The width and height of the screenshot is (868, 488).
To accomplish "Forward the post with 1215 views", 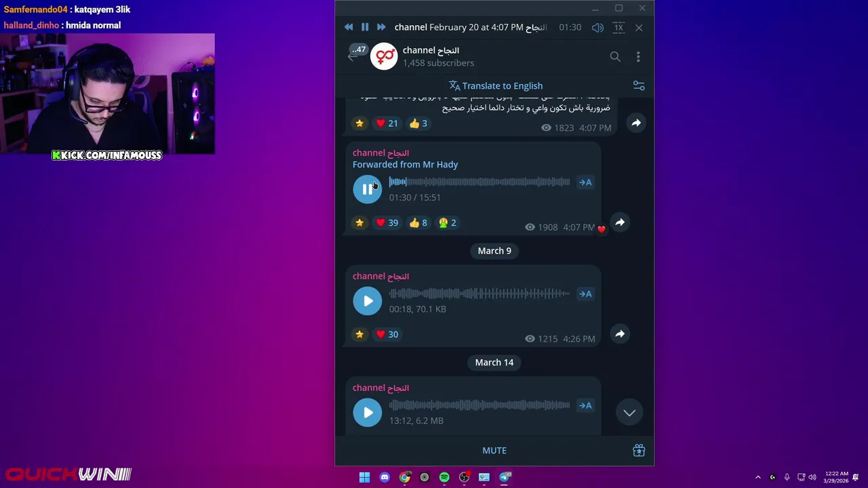I will (620, 333).
